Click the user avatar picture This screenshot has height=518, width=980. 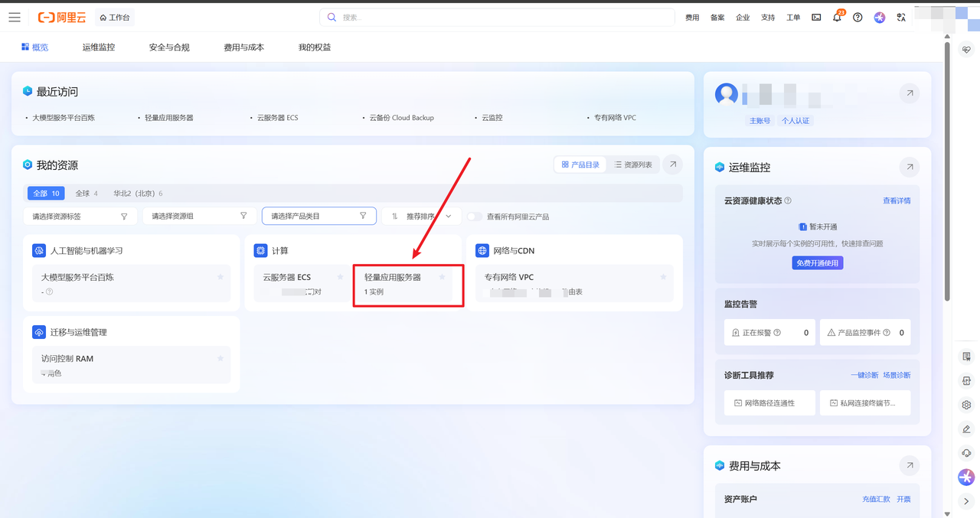click(727, 94)
